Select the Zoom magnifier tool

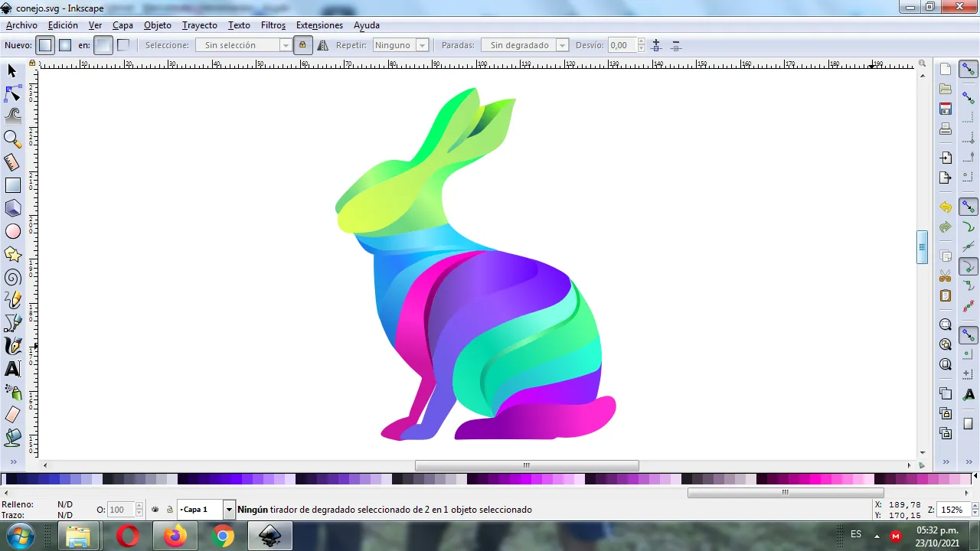pyautogui.click(x=12, y=139)
